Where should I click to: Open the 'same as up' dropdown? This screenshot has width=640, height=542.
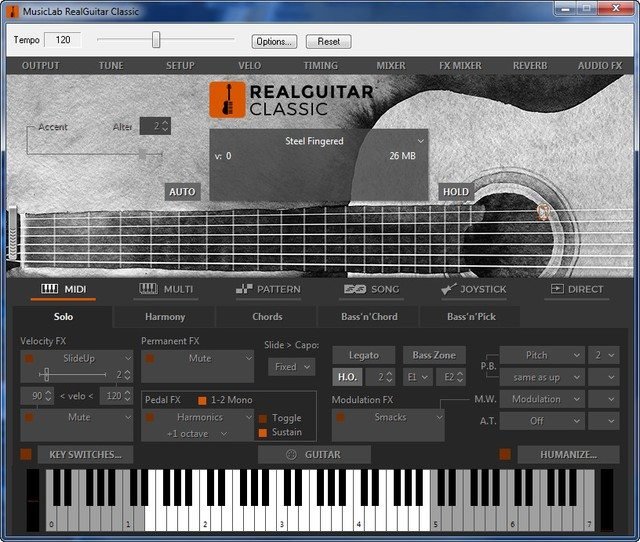coord(542,378)
